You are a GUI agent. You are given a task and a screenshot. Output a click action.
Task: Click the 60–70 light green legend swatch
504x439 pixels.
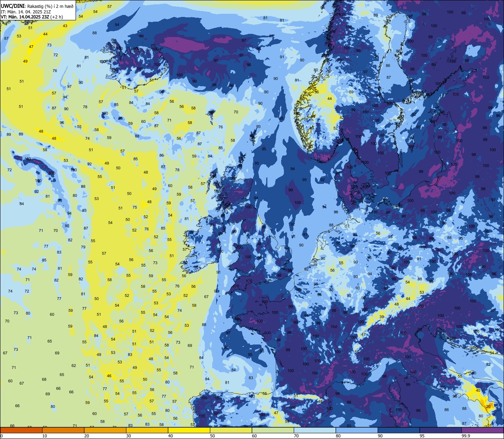click(273, 430)
